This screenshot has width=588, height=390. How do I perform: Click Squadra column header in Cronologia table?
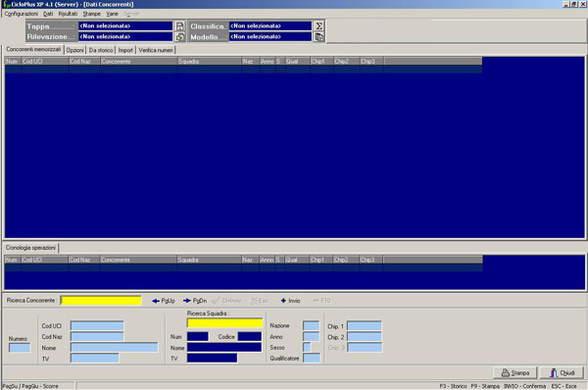tap(209, 260)
